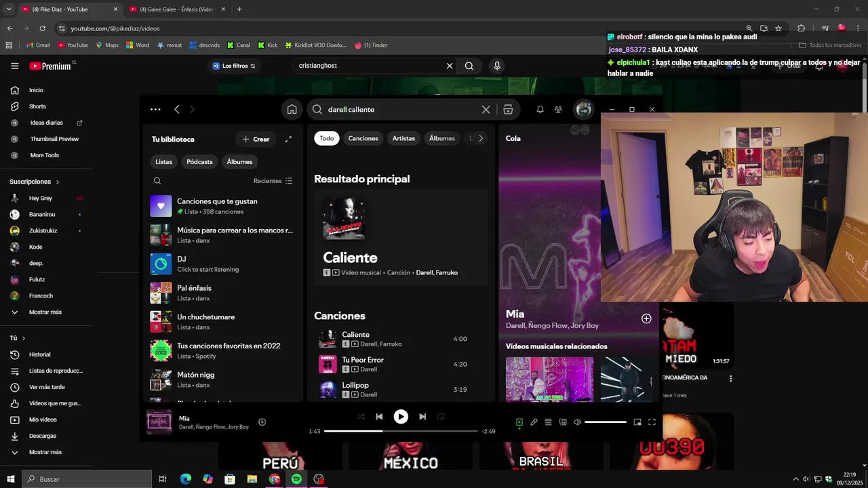
Task: Filter library by Álbumes chip
Action: click(x=239, y=162)
